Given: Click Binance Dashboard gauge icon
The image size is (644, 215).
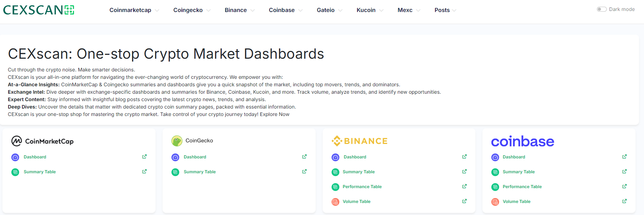Looking at the screenshot, I should pyautogui.click(x=335, y=157).
